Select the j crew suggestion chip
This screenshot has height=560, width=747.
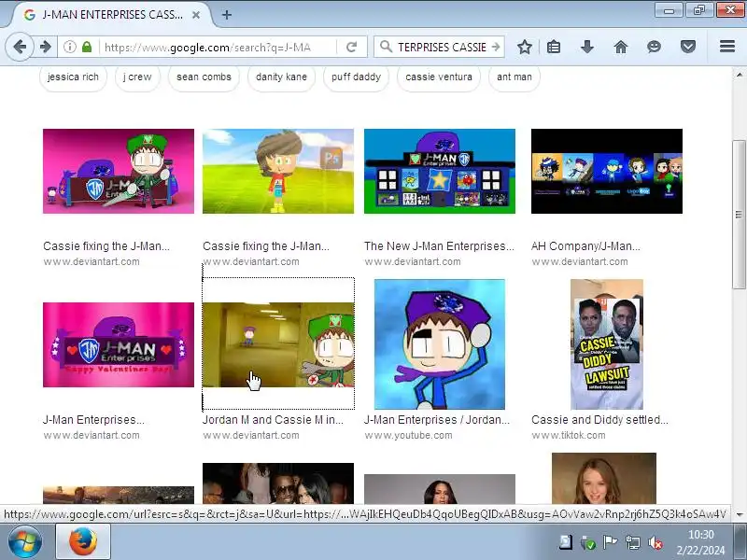pos(137,77)
